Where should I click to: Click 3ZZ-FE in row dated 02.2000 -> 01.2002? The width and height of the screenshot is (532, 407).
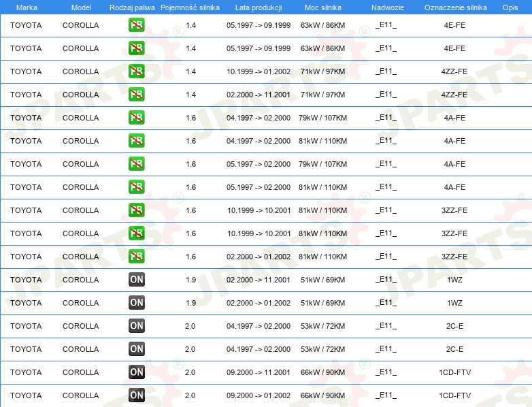tap(454, 257)
